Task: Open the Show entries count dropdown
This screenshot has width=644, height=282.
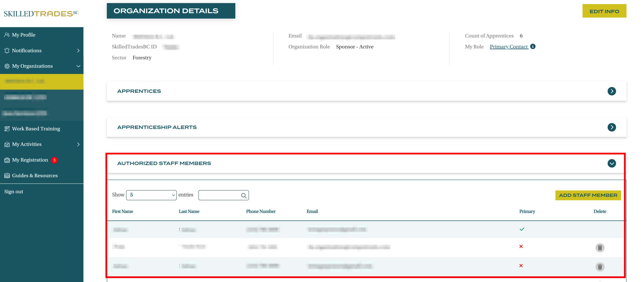Action: (x=151, y=195)
